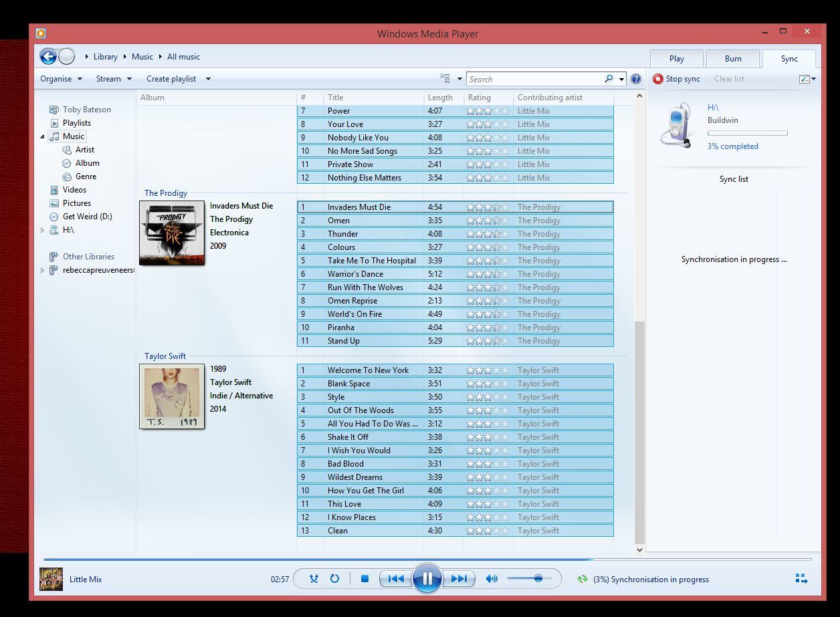Skip to next track
This screenshot has width=840, height=617.
[459, 579]
